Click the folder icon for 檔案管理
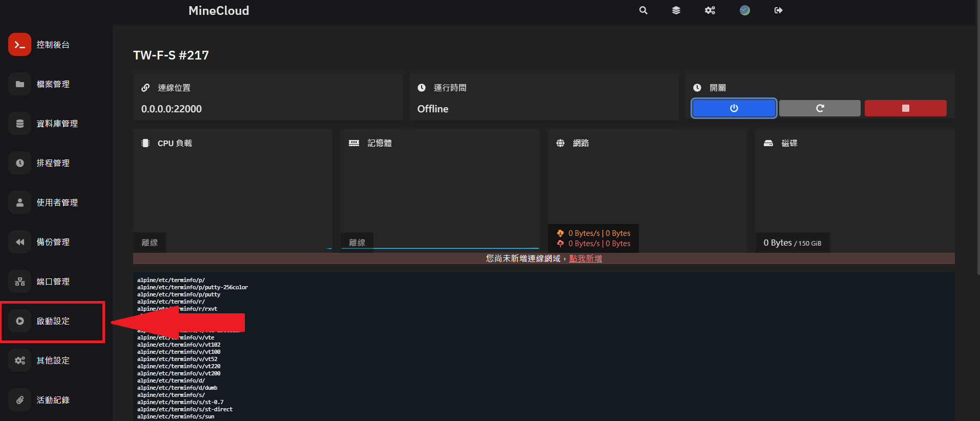 pos(19,84)
